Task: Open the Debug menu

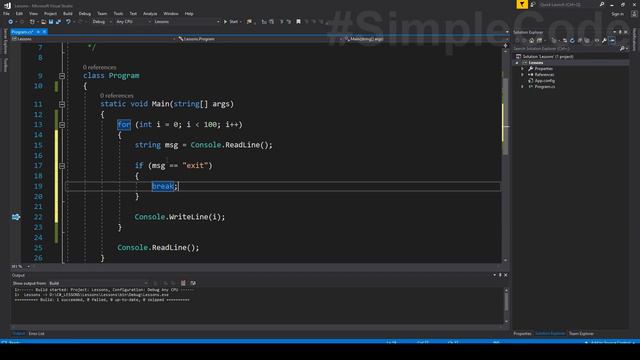Action: click(x=84, y=13)
